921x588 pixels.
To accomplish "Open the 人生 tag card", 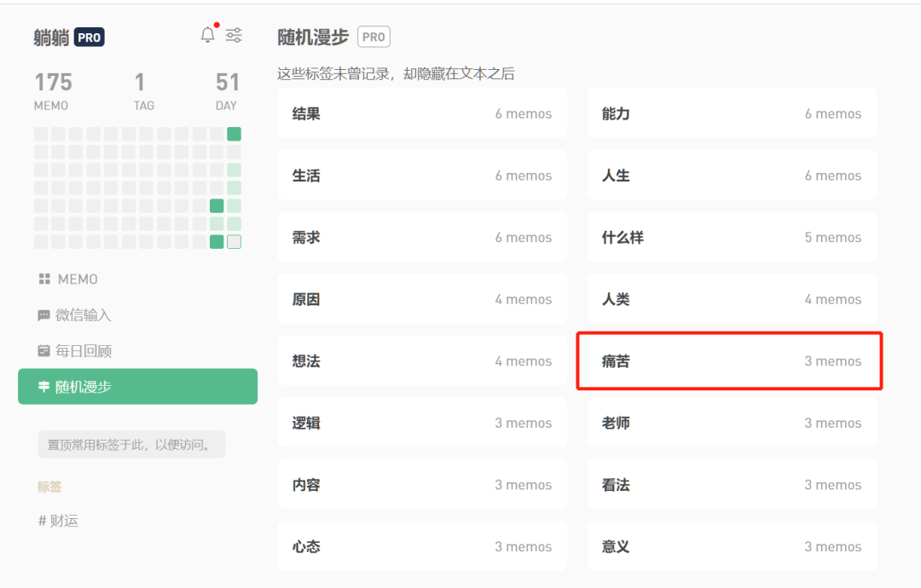I will tap(732, 176).
